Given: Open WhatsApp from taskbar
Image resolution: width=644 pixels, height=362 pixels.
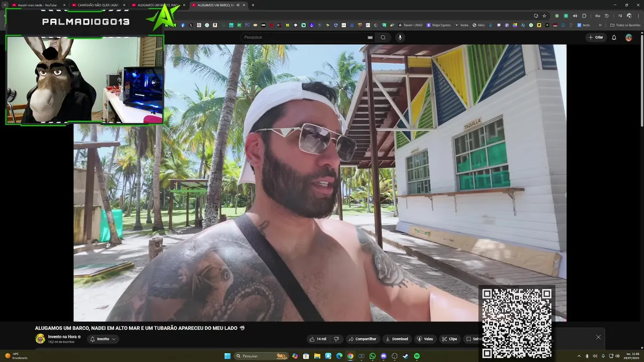Looking at the screenshot, I should (372, 356).
